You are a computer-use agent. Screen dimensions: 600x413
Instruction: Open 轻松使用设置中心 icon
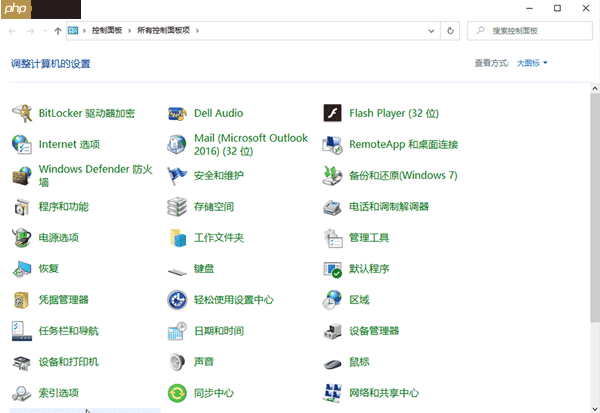[177, 300]
